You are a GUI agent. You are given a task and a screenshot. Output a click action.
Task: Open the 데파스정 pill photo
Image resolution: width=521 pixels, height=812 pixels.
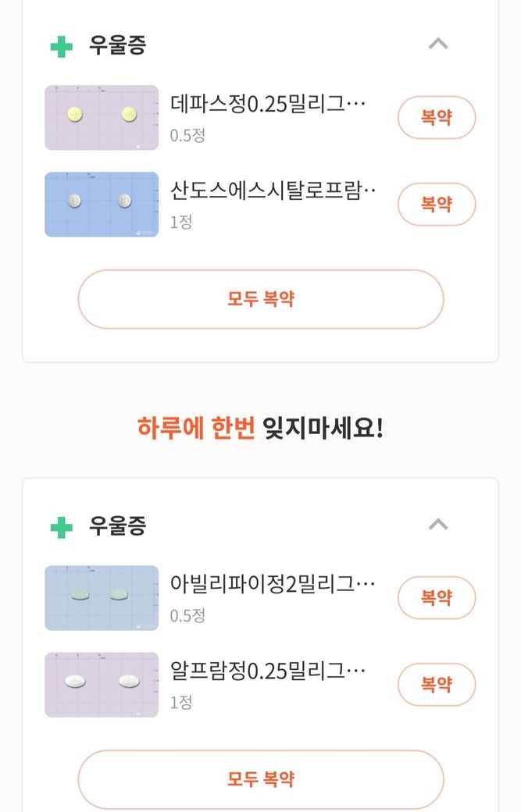[102, 117]
